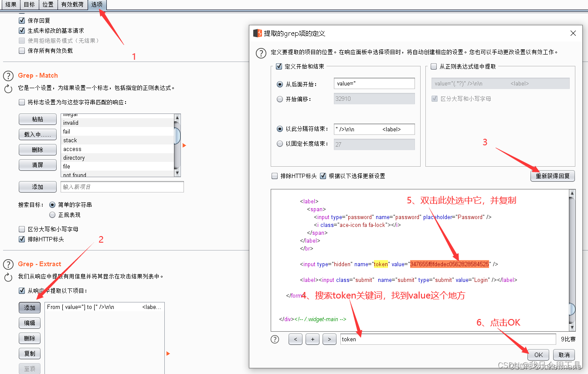Screen dimensions: 588x374
Task: Click orange arrow beside Grep Match list
Action: pyautogui.click(x=184, y=145)
